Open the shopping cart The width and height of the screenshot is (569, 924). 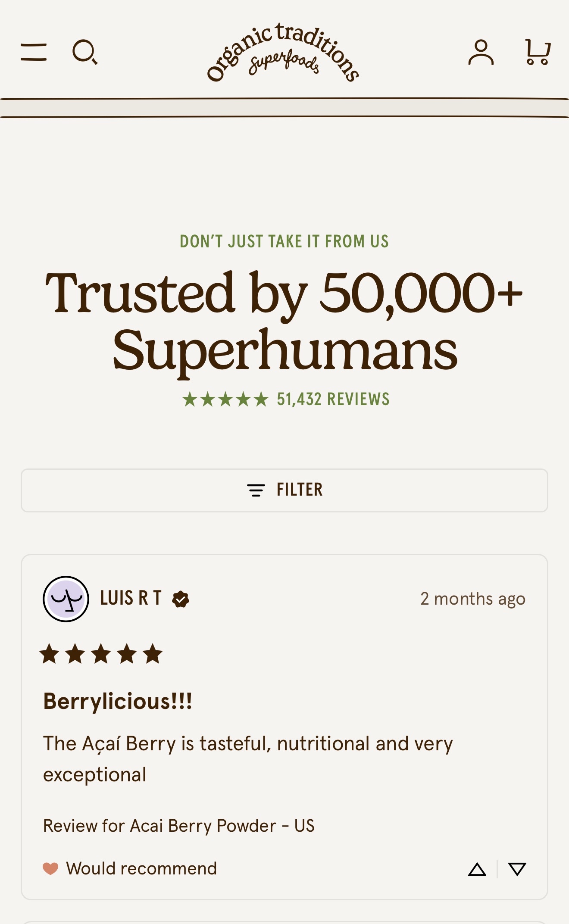tap(538, 52)
